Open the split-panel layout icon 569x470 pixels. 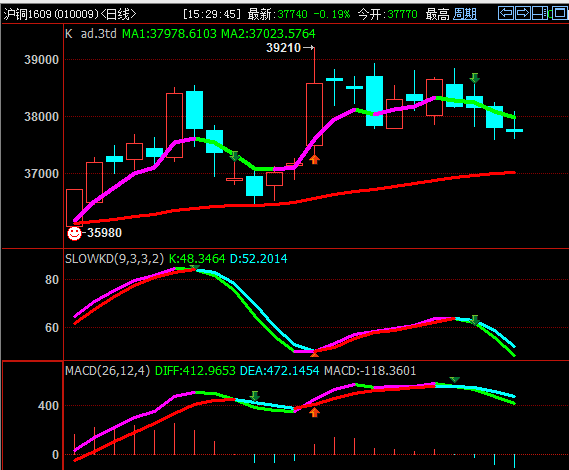[540, 13]
